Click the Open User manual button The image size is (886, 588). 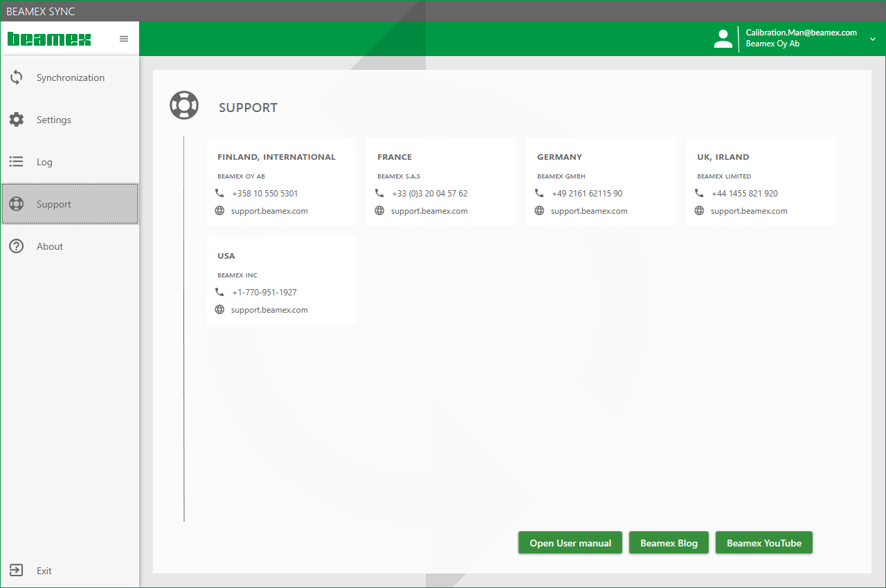[x=570, y=543]
